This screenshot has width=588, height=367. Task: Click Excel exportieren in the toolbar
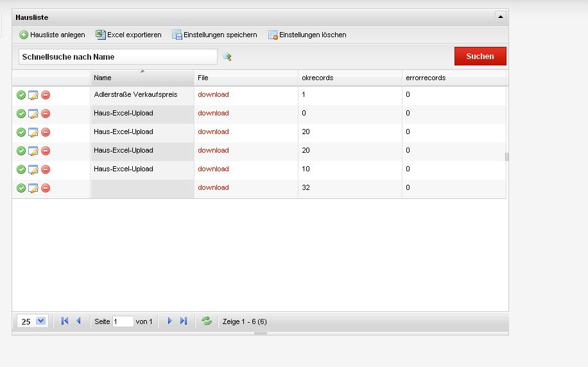tap(128, 35)
